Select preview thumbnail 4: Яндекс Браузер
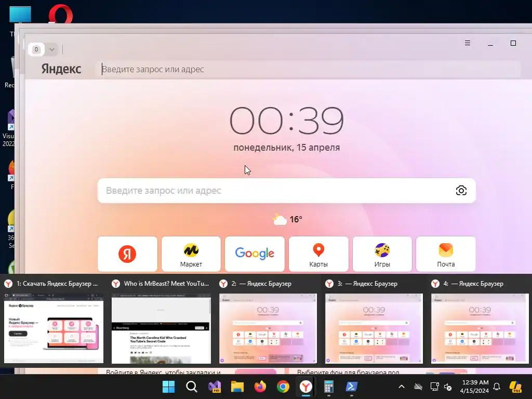532x399 pixels. [480, 328]
